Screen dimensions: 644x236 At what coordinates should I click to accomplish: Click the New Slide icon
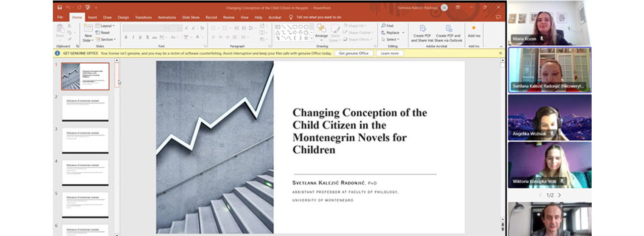88,29
